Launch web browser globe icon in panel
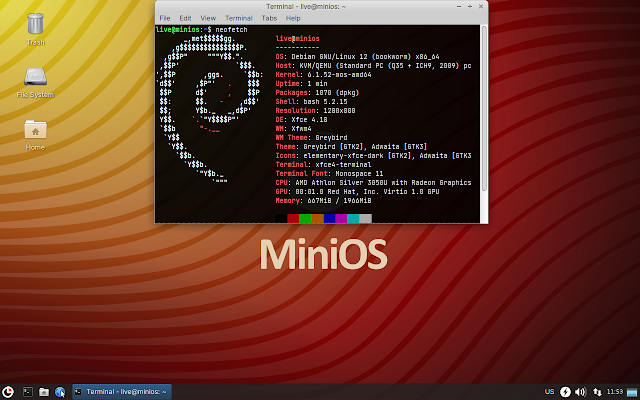The image size is (640, 400). 60,392
